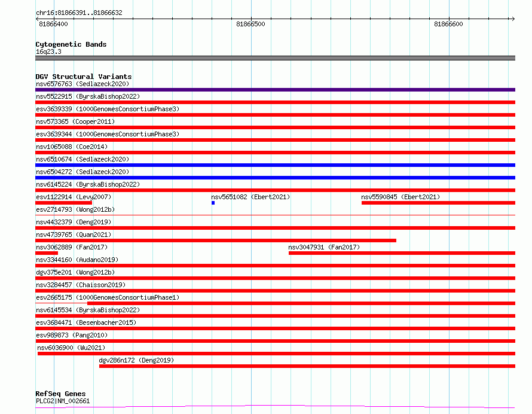
Task: Click the red nsv6036900 variant bar
Action: 277,354
